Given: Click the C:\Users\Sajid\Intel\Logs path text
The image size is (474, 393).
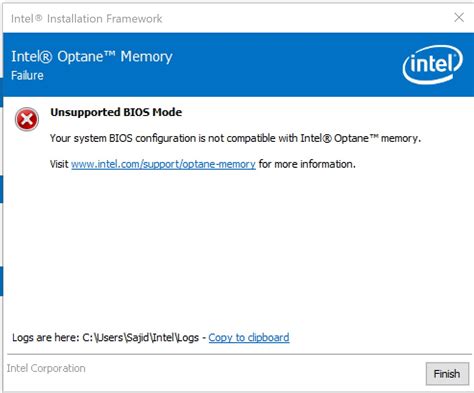Looking at the screenshot, I should [x=140, y=338].
